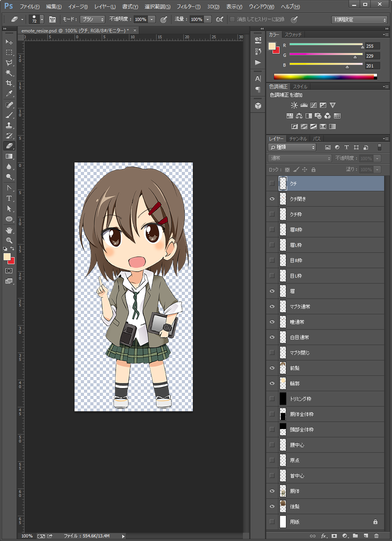Screen dimensions: 392x541
Task: Switch to the スウォッチ tab
Action: tap(293, 35)
